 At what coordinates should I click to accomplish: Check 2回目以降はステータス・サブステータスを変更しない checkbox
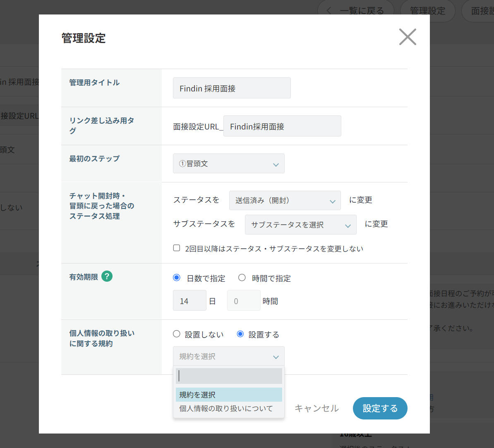[x=177, y=248]
